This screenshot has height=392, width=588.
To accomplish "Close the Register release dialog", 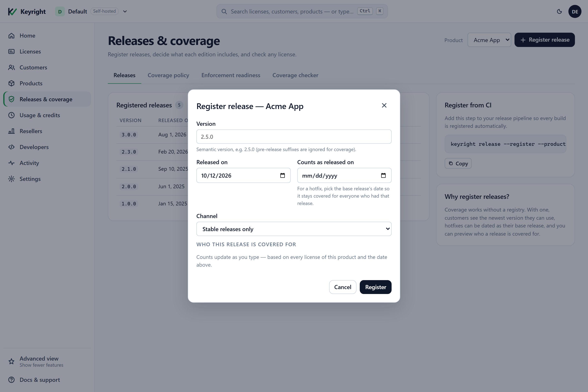I will (384, 106).
